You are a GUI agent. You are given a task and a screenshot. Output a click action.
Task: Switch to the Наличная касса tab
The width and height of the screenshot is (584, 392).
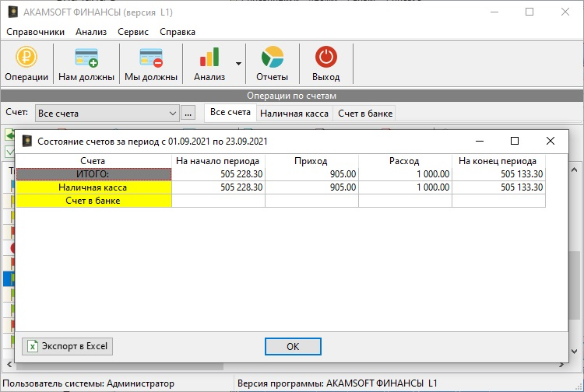click(294, 114)
